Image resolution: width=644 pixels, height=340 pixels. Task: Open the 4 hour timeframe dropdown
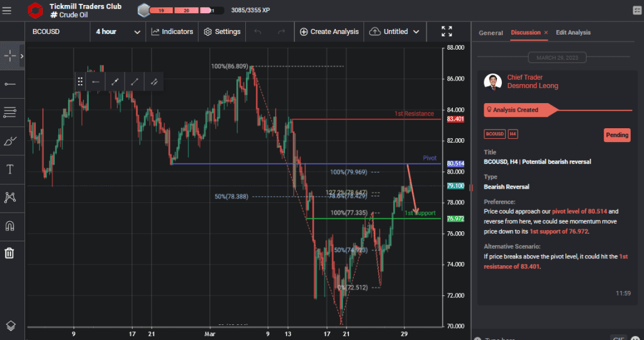(x=118, y=31)
